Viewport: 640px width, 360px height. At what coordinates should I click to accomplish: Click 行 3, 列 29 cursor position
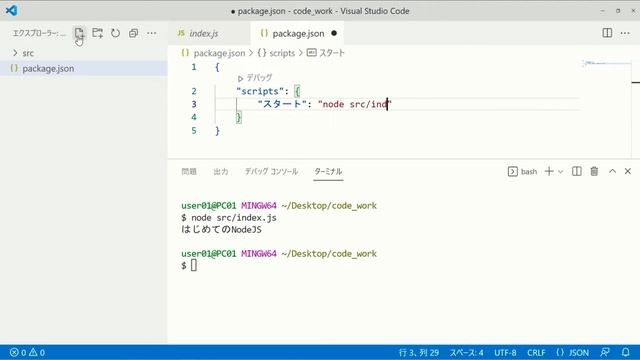click(x=418, y=352)
